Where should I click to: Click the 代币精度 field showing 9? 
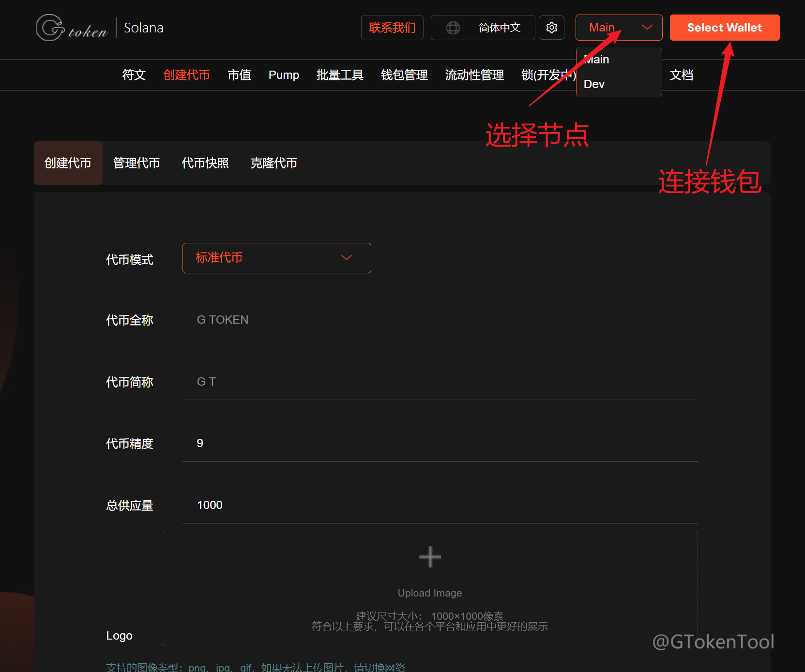click(440, 443)
